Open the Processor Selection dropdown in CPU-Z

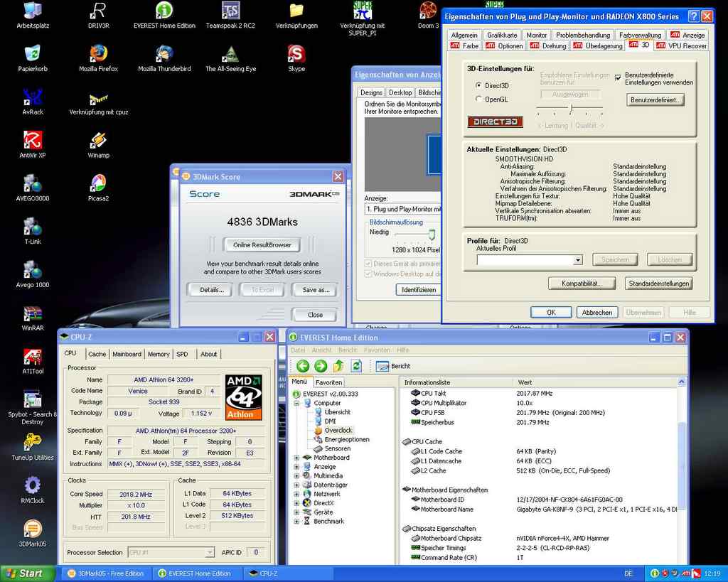210,552
